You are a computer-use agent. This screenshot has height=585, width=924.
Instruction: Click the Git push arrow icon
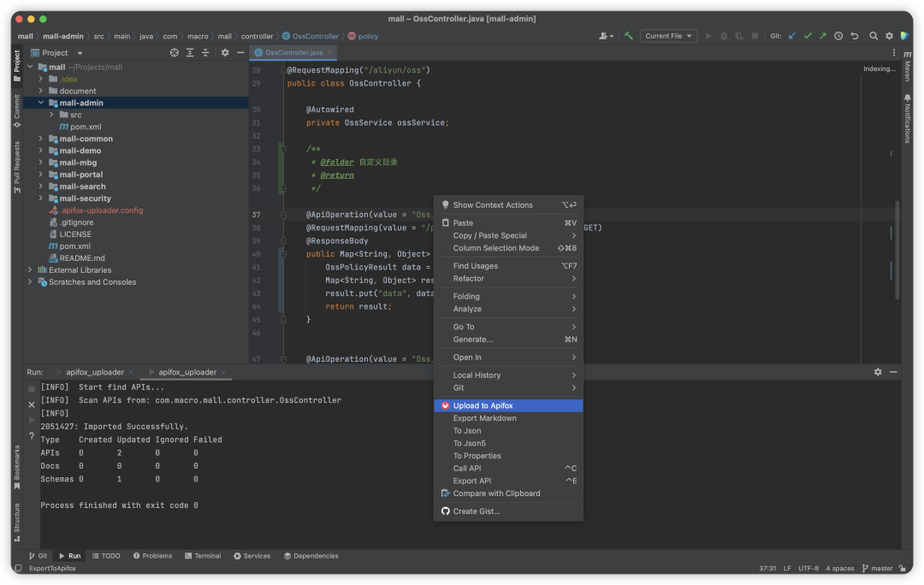pyautogui.click(x=823, y=36)
